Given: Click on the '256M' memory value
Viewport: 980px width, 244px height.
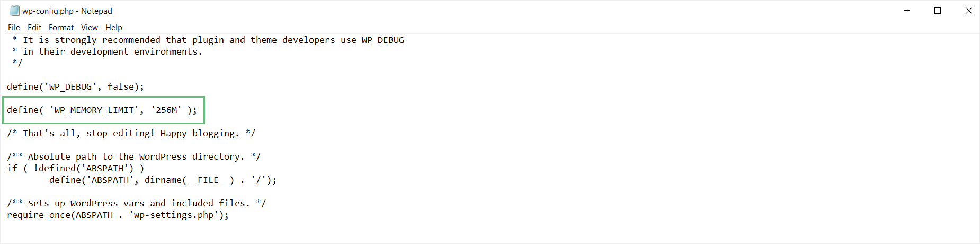Looking at the screenshot, I should tap(166, 110).
